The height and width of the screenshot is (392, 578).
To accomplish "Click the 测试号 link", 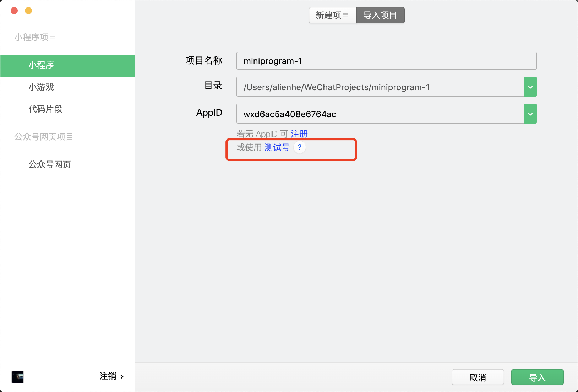I will click(277, 147).
